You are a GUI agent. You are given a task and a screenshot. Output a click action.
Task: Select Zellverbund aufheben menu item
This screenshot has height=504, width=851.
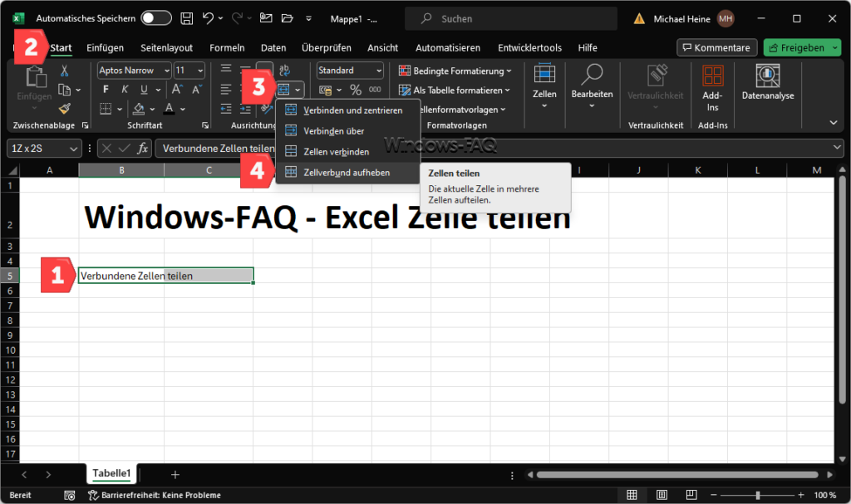(x=348, y=173)
